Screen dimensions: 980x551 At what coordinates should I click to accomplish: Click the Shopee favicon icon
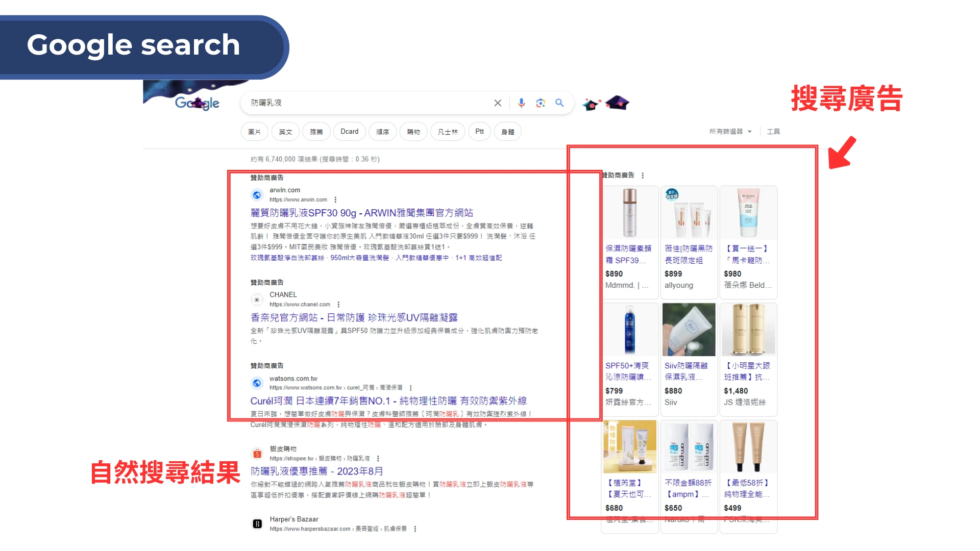(x=257, y=454)
